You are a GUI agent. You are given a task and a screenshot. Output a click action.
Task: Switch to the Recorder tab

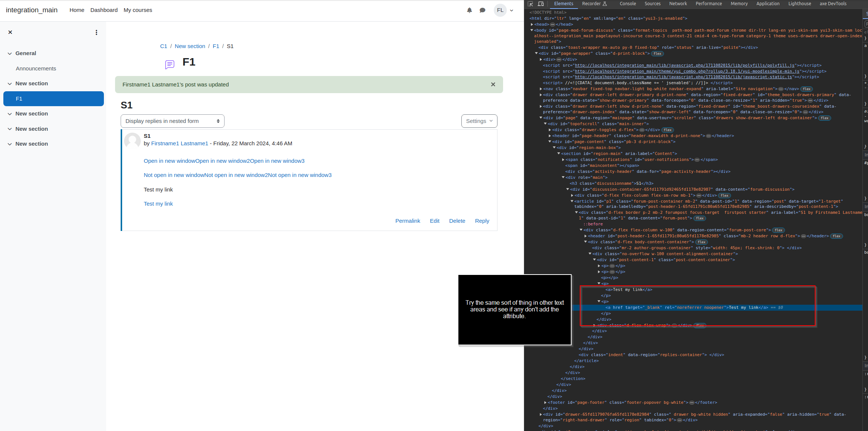(594, 4)
